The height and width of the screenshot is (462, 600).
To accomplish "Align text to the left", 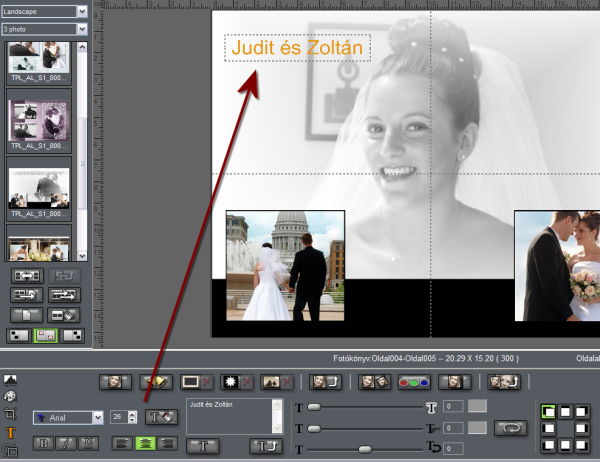I will (122, 443).
